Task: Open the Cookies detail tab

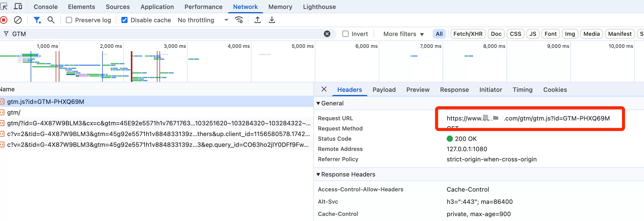Action: 555,90
